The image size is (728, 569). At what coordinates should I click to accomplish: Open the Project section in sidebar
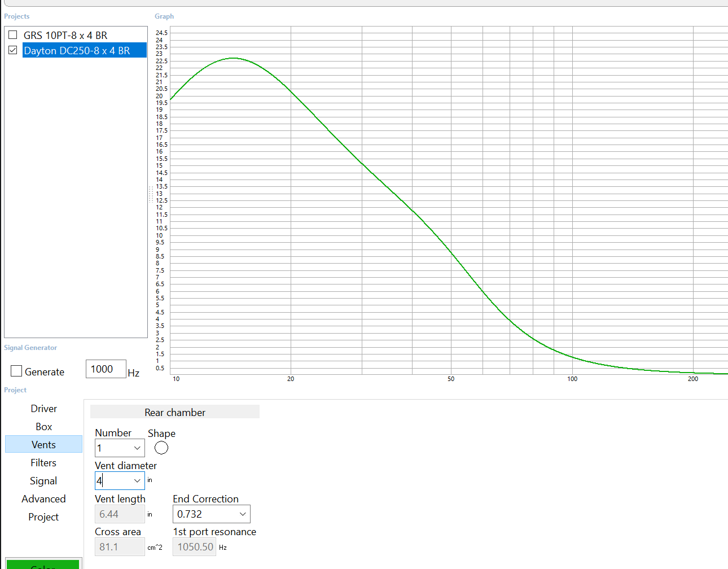click(x=43, y=517)
